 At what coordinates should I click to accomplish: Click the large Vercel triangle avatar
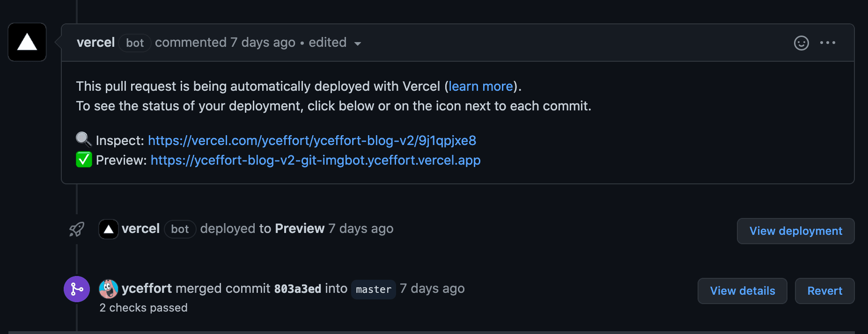27,42
